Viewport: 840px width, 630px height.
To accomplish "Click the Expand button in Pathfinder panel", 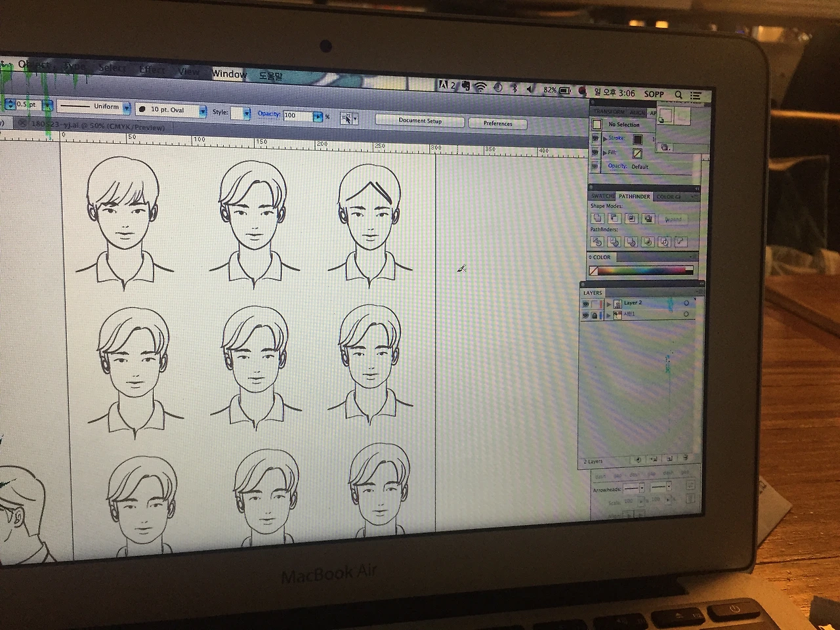I will (673, 219).
